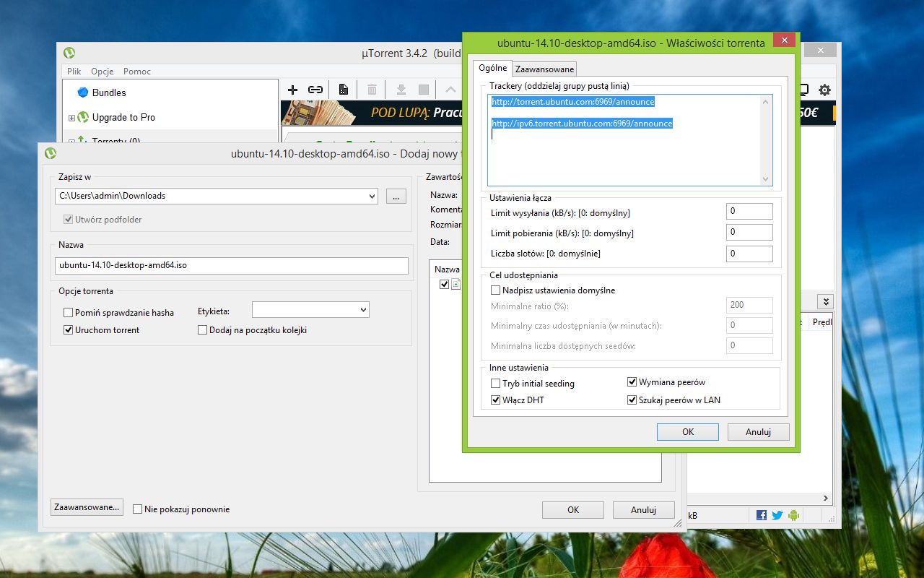Disable Włącz DHT checkbox

point(496,400)
